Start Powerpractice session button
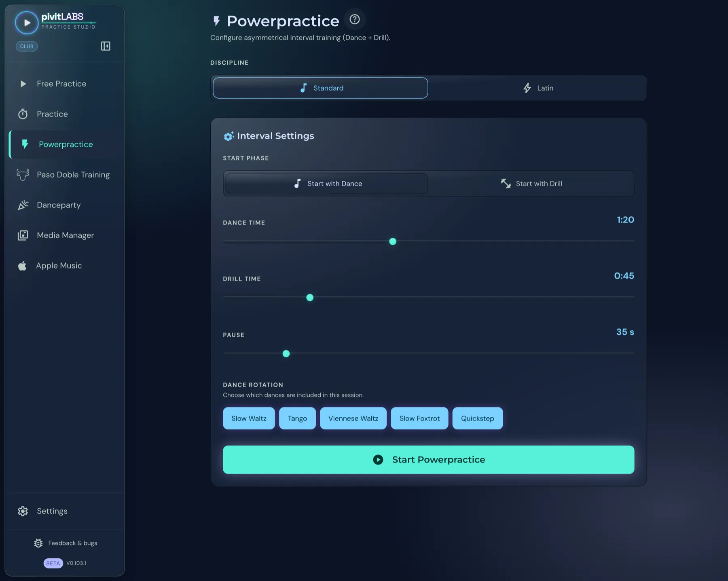 pyautogui.click(x=428, y=460)
